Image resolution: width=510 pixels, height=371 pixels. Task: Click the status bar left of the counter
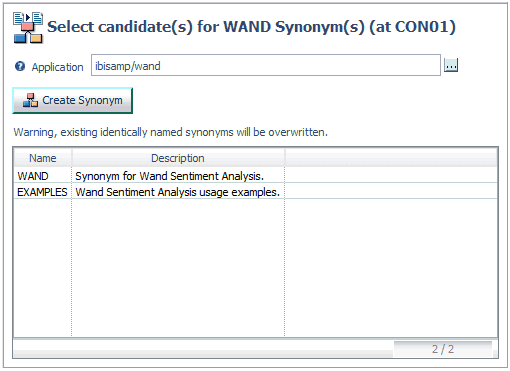tap(203, 349)
